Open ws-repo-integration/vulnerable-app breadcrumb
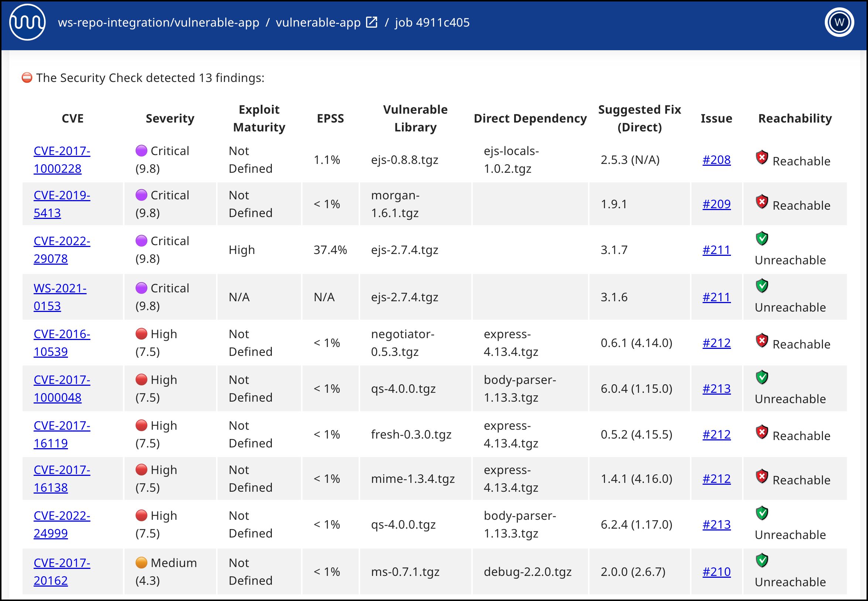This screenshot has width=868, height=601. (x=158, y=23)
